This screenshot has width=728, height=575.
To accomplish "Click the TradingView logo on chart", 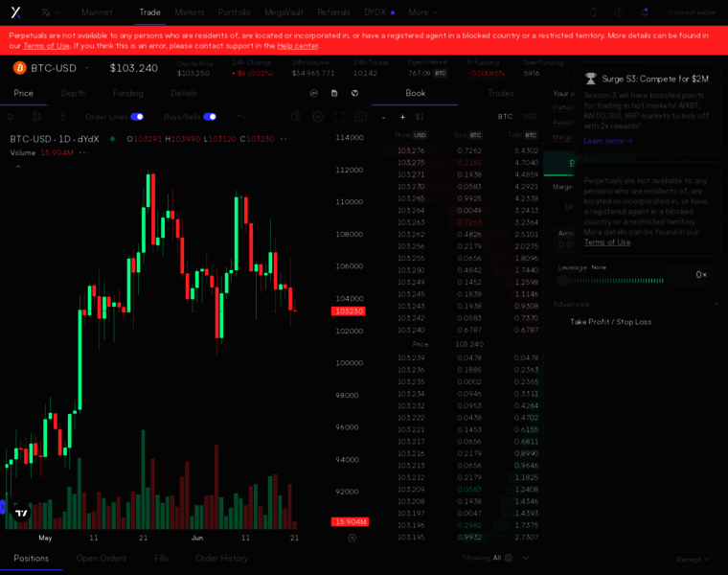I will tap(21, 514).
